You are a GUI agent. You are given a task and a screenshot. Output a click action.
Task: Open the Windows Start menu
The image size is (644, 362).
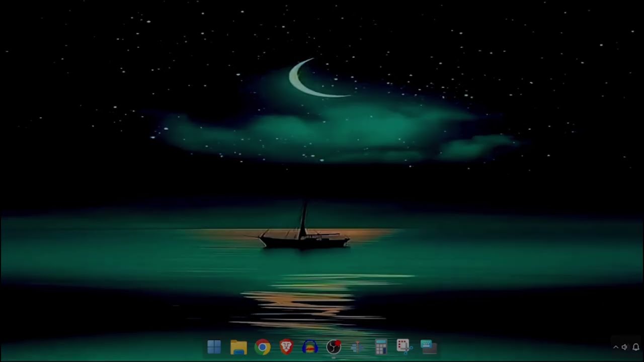point(214,347)
